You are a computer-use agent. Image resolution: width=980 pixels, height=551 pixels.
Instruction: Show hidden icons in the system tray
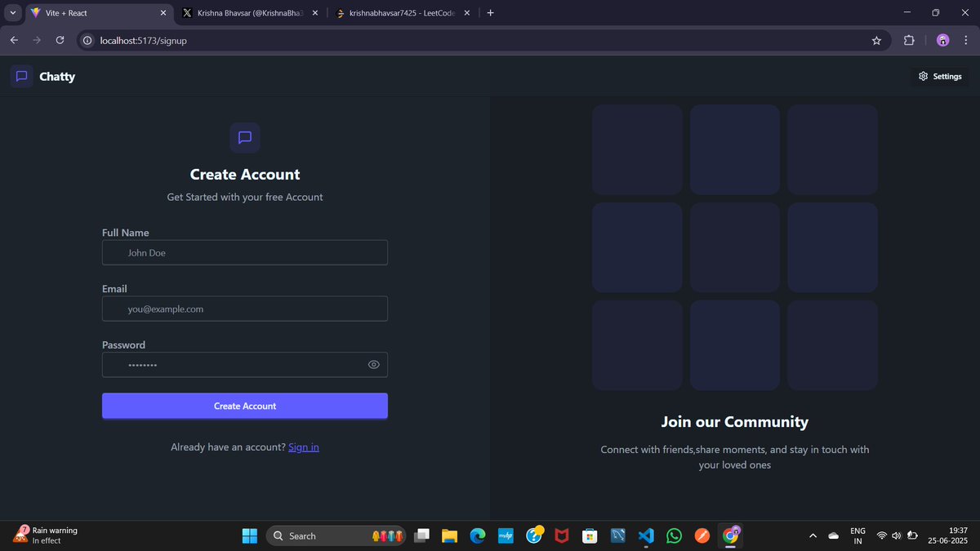[813, 535]
